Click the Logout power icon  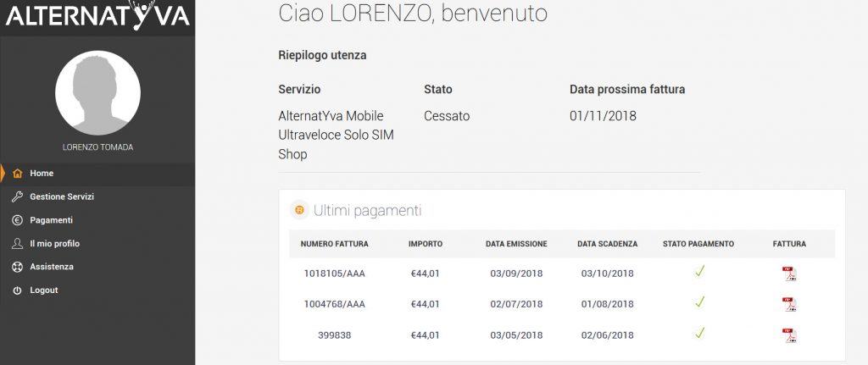pyautogui.click(x=17, y=290)
